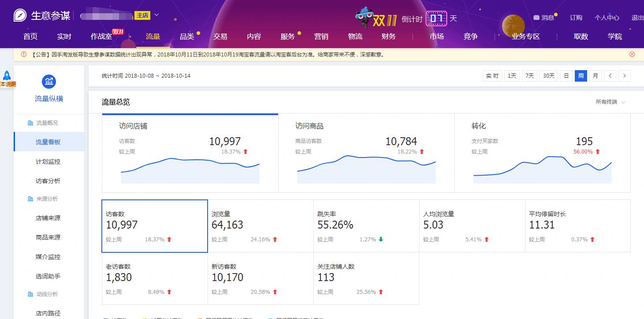Open 访客分析 in the sidebar
Image resolution: width=644 pixels, height=319 pixels.
[49, 181]
